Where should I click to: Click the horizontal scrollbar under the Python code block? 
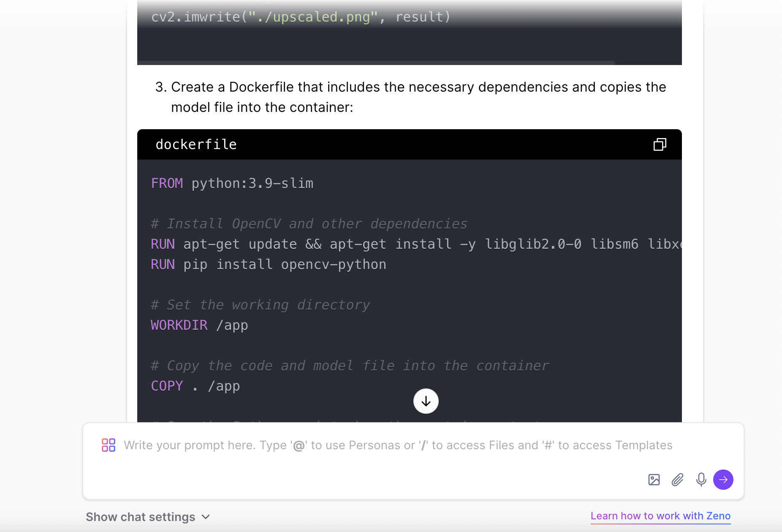[x=376, y=63]
